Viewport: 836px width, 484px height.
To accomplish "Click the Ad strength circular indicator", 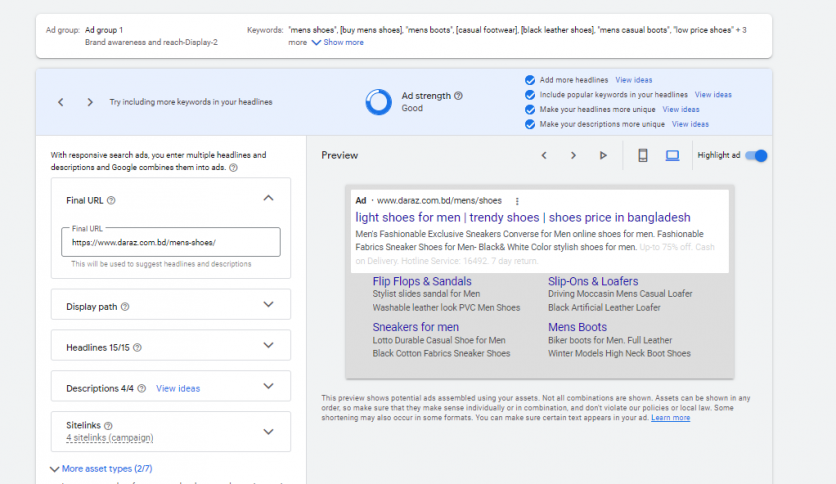I will click(x=379, y=102).
